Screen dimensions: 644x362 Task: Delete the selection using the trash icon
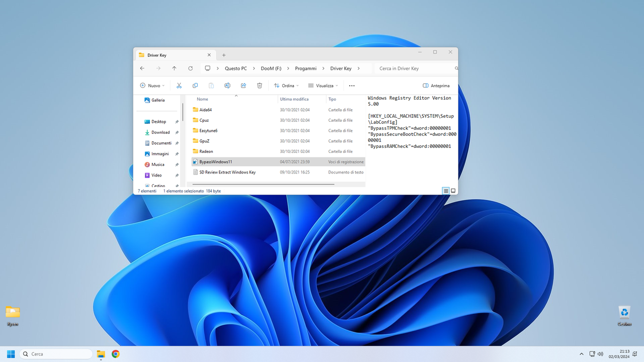pyautogui.click(x=259, y=85)
